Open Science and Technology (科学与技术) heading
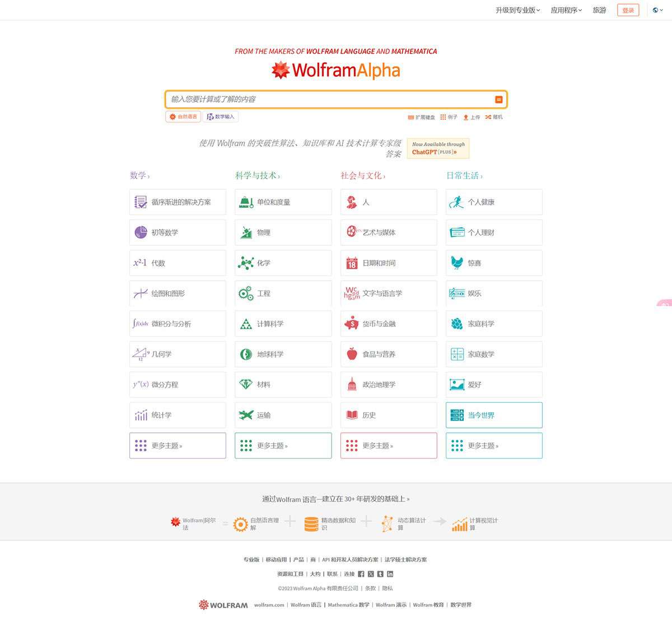The image size is (672, 626). 258,175
